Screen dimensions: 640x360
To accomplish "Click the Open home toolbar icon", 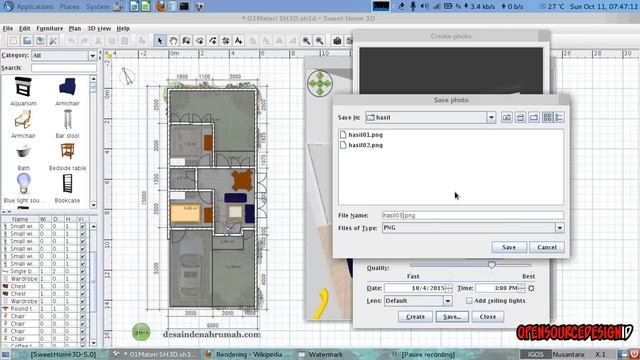I will 27,41.
